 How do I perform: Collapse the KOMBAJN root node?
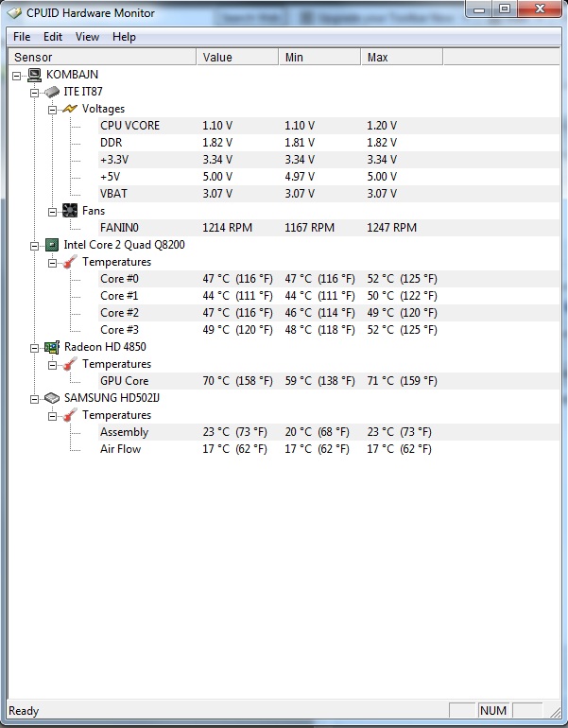point(17,76)
